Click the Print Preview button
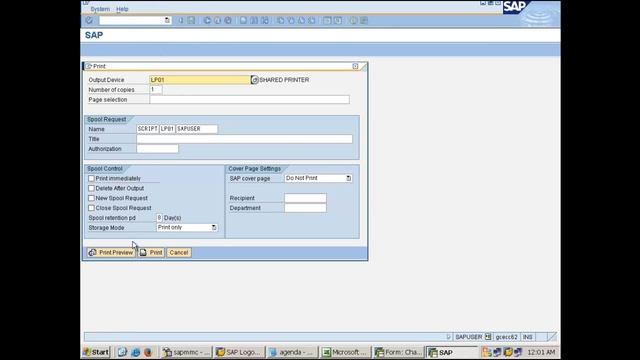Screen dimensions: 640x360 click(x=111, y=253)
